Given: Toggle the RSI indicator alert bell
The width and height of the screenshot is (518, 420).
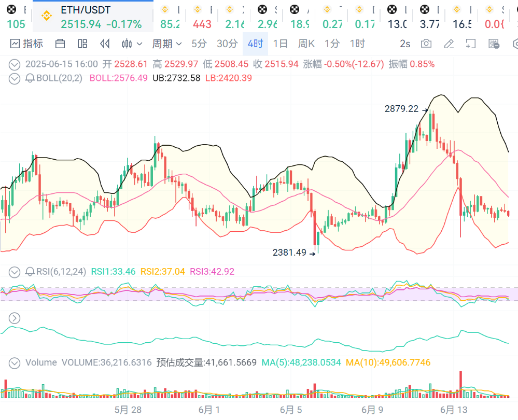Looking at the screenshot, I should coord(30,272).
